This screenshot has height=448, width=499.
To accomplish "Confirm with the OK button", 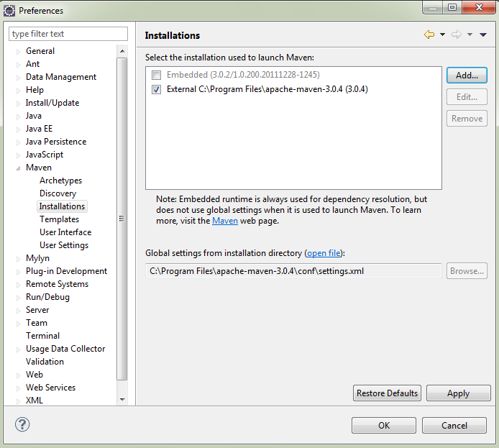I will (x=384, y=426).
